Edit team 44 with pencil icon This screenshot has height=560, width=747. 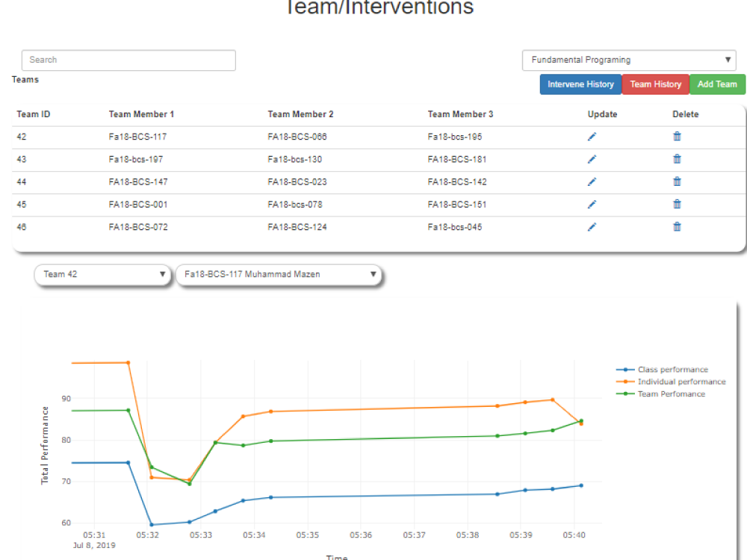coord(592,182)
